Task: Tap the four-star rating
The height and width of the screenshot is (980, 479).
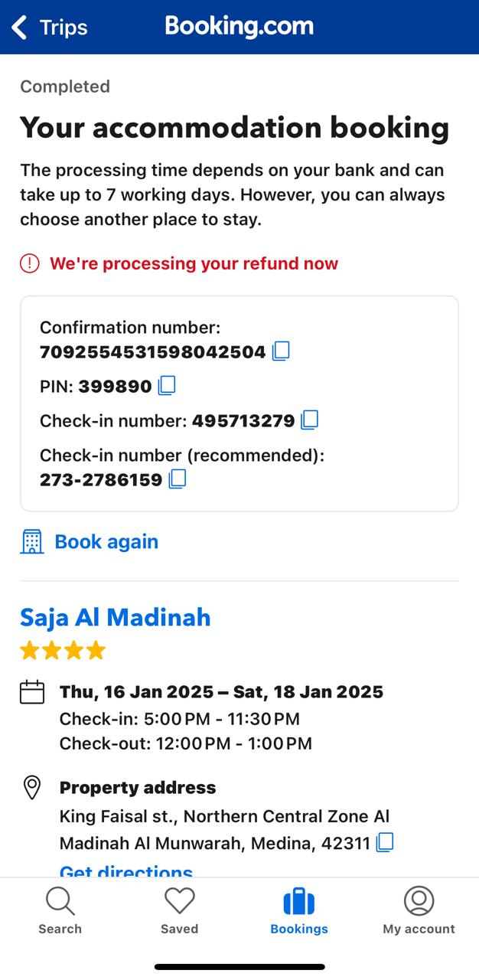Action: [x=63, y=651]
